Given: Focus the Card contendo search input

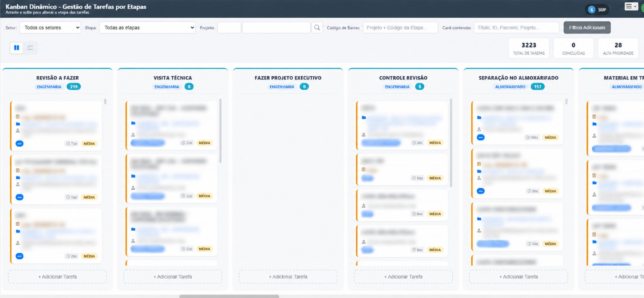Looking at the screenshot, I should click(x=516, y=28).
